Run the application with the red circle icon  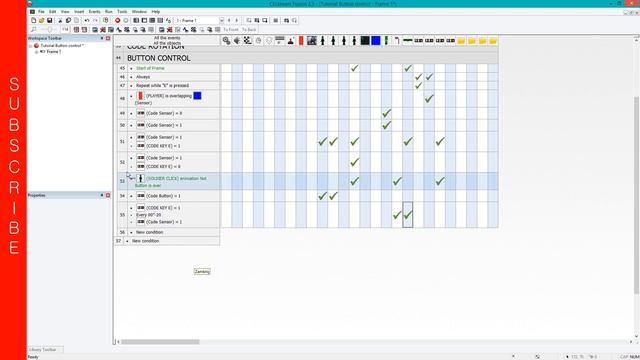pyautogui.click(x=118, y=20)
